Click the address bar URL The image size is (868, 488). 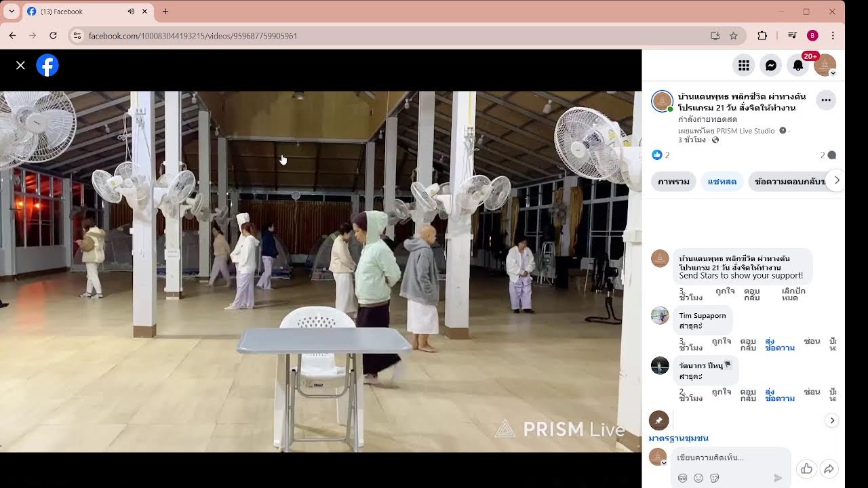193,36
